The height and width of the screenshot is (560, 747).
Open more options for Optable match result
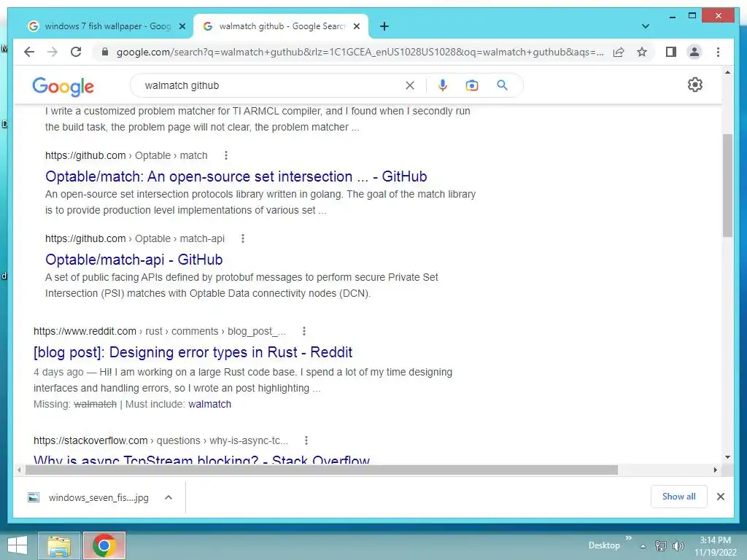point(226,155)
